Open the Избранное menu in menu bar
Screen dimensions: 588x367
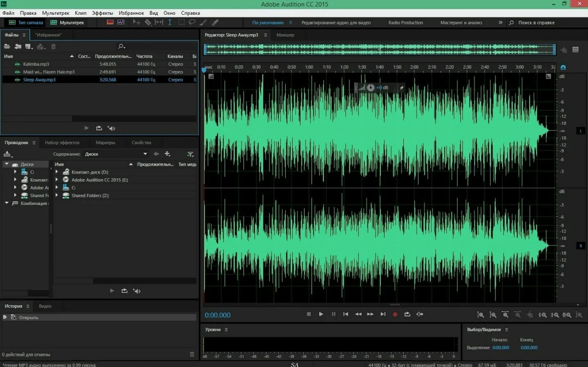(131, 13)
